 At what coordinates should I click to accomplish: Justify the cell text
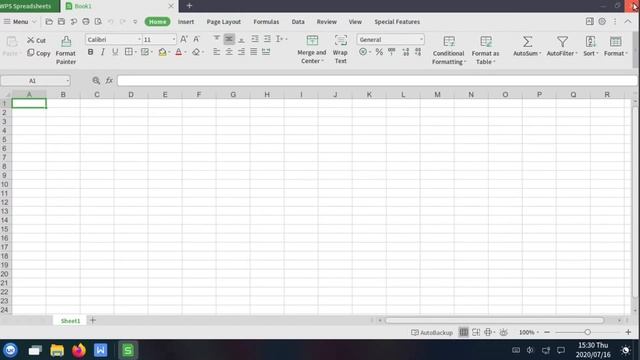pyautogui.click(x=254, y=52)
